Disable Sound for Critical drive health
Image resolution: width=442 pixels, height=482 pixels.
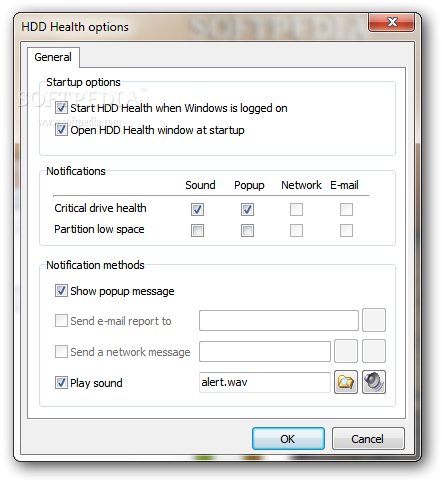pyautogui.click(x=197, y=209)
